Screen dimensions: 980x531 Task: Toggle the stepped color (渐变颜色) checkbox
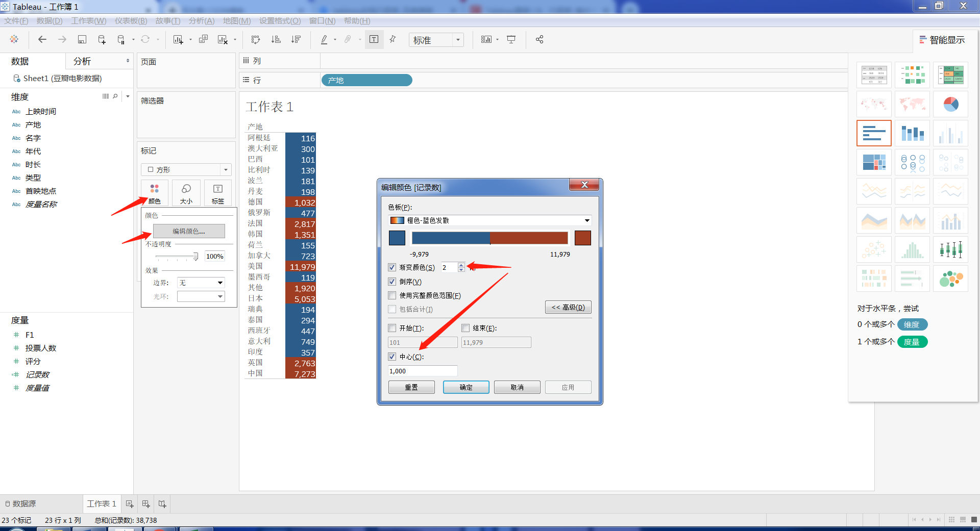pos(392,267)
